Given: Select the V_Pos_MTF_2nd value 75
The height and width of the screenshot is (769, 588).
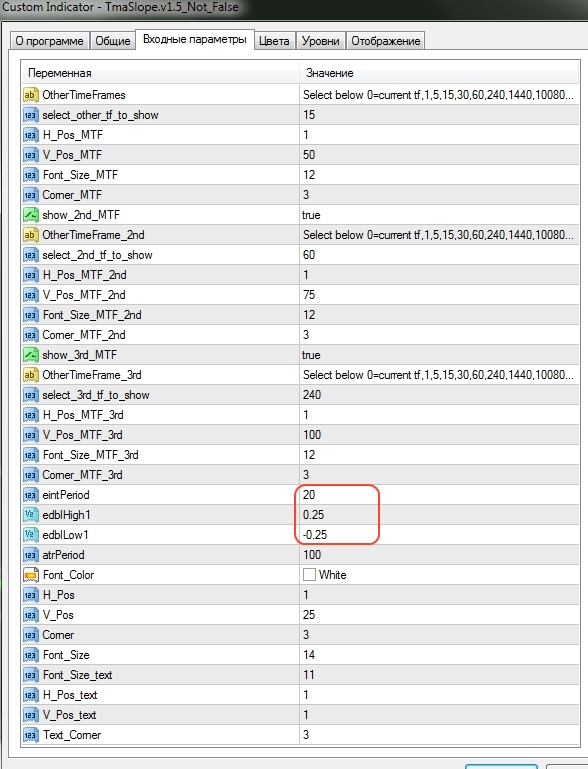Looking at the screenshot, I should 309,295.
